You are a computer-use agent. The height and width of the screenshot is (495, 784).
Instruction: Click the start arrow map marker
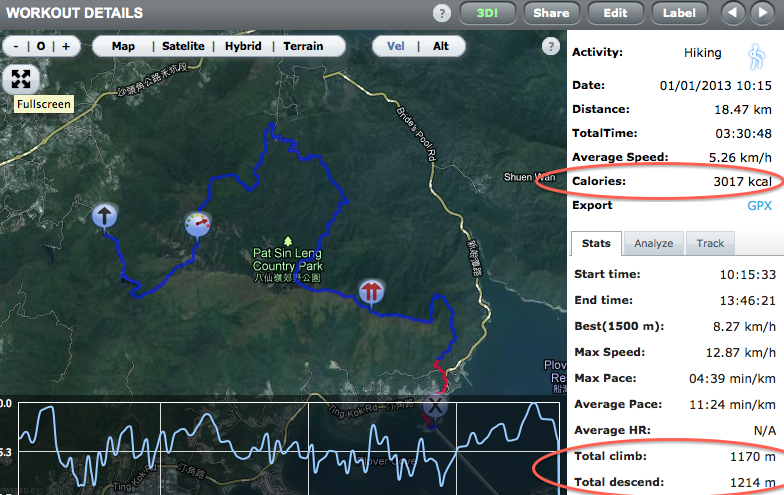pos(104,218)
